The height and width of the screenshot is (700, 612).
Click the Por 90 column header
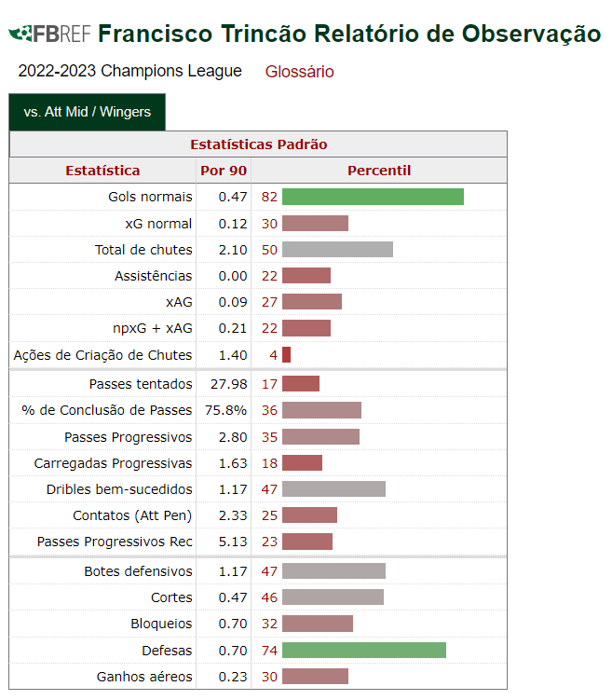(224, 171)
